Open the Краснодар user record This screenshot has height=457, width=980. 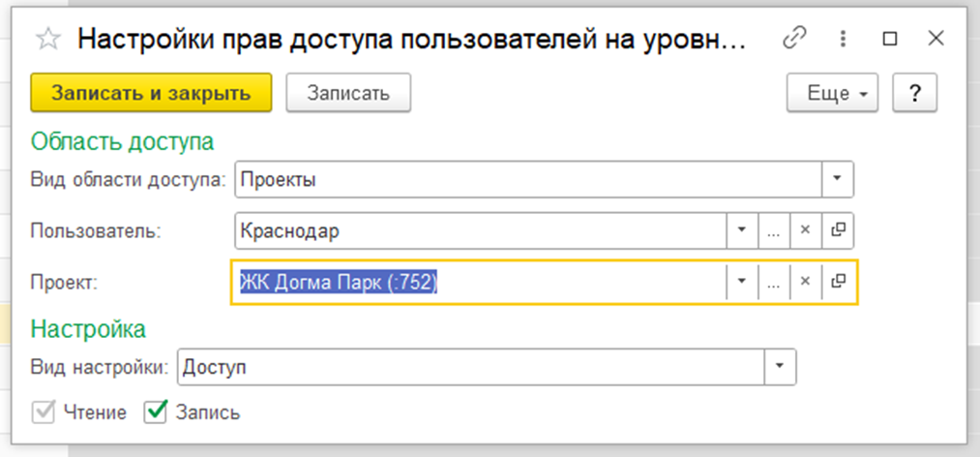pos(839,231)
